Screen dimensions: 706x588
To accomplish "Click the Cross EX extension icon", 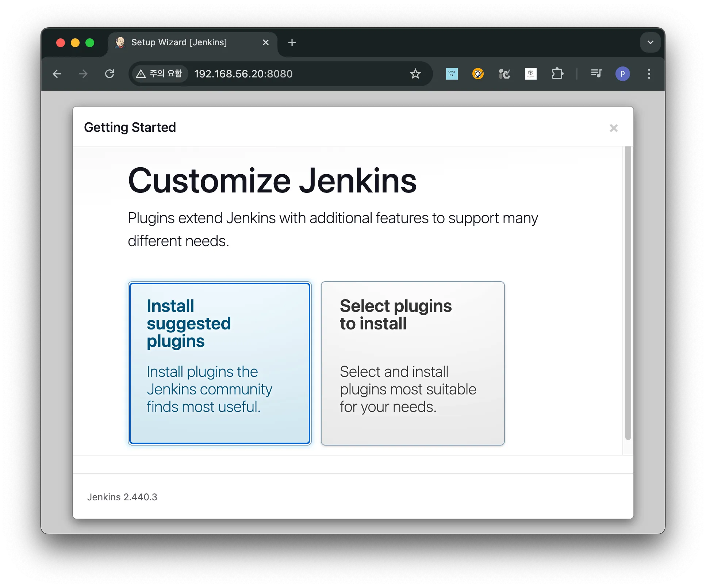I will 452,74.
